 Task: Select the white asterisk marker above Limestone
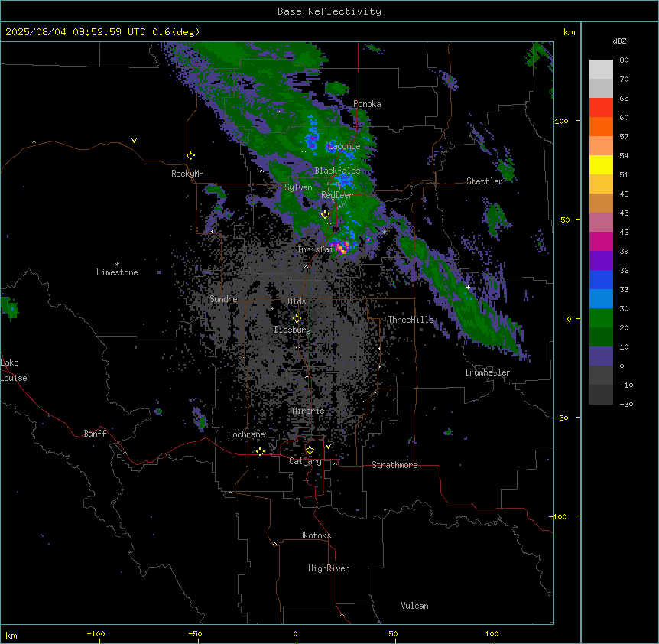click(117, 264)
